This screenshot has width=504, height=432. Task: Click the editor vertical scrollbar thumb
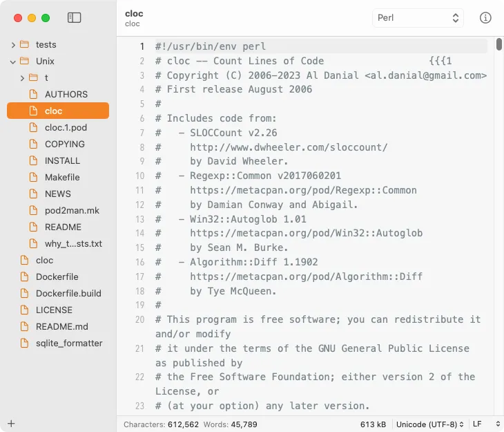[x=498, y=44]
